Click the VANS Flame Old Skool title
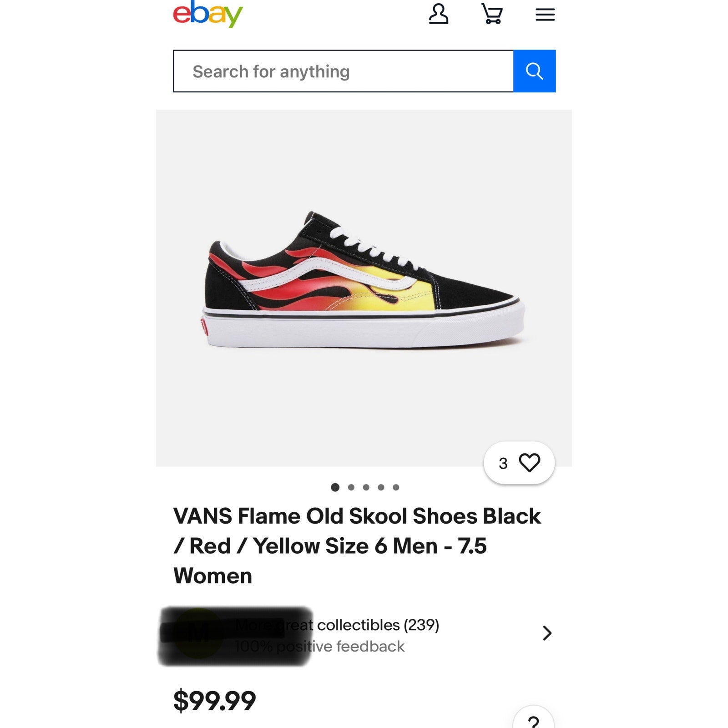 coord(357,546)
